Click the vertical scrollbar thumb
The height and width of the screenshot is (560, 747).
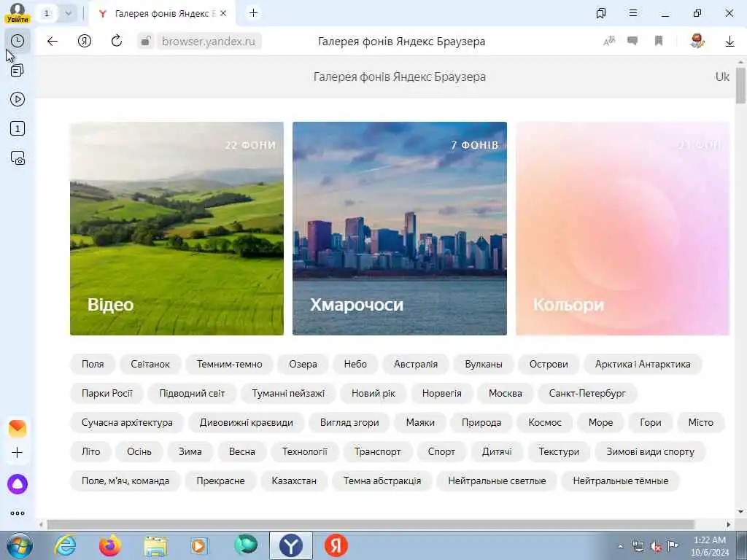[x=740, y=86]
